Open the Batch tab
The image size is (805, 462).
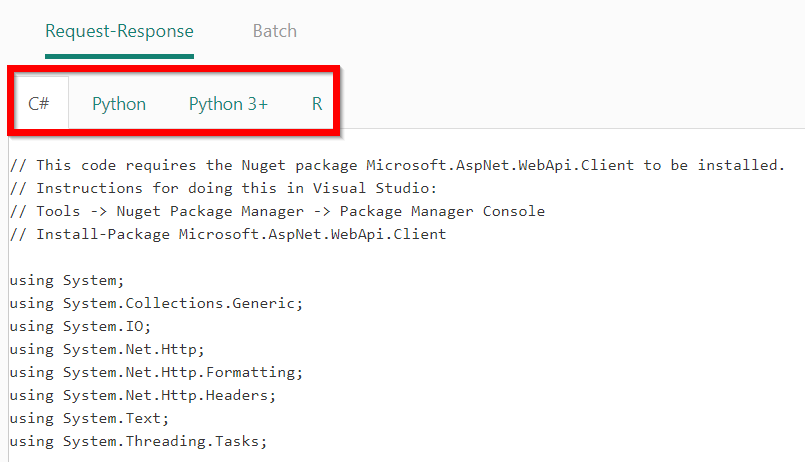click(x=274, y=31)
